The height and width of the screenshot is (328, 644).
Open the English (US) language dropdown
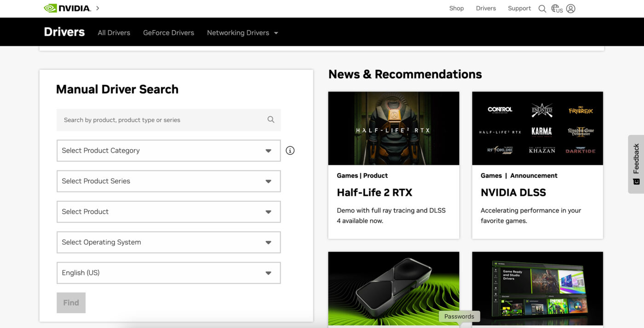click(x=168, y=273)
